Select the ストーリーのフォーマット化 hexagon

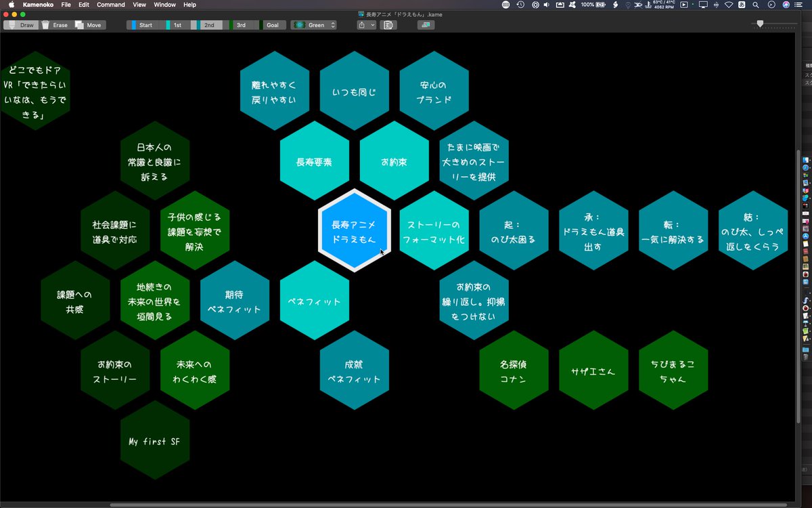[434, 231]
